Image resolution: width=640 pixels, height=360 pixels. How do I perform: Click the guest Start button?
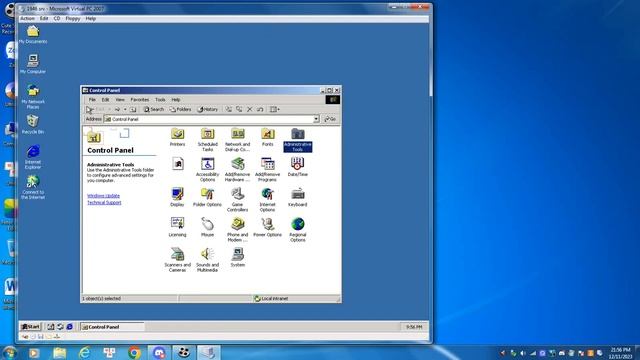[x=31, y=327]
